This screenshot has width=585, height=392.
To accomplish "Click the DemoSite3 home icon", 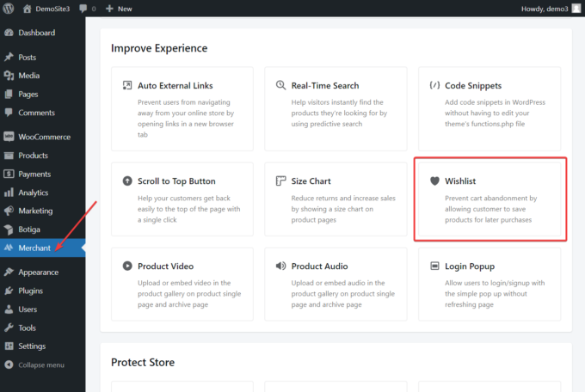I will (27, 9).
